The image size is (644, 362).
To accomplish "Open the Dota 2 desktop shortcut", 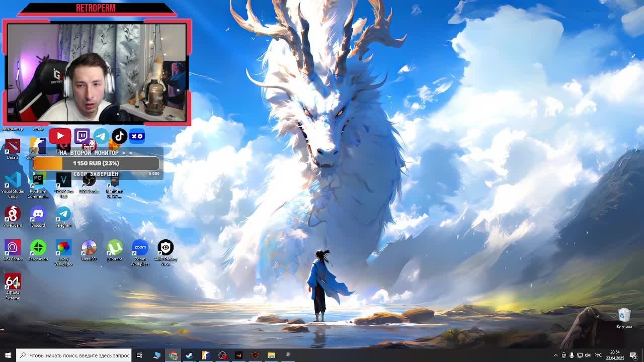I will coord(13,149).
